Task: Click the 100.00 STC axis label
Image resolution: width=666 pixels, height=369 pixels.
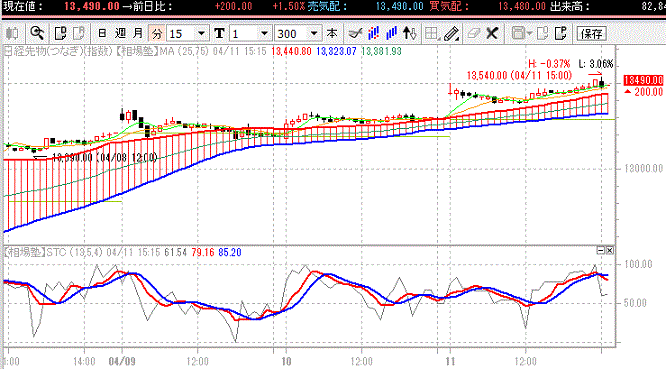Action: [x=638, y=264]
